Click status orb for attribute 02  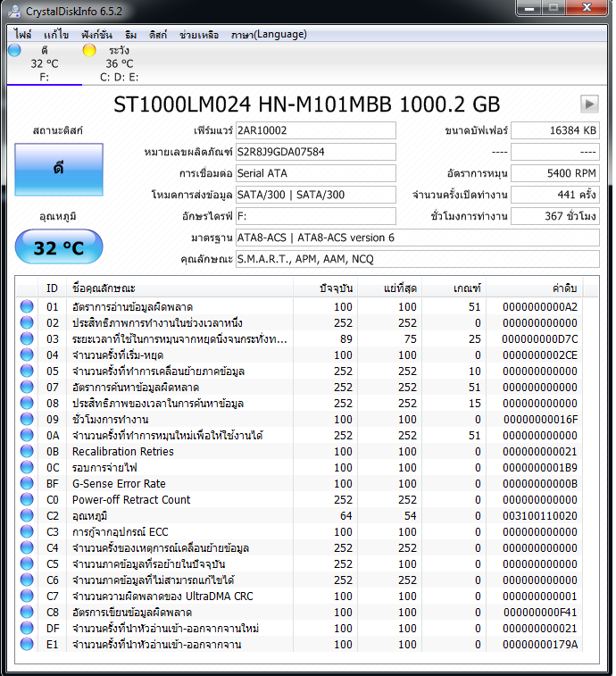tap(27, 322)
